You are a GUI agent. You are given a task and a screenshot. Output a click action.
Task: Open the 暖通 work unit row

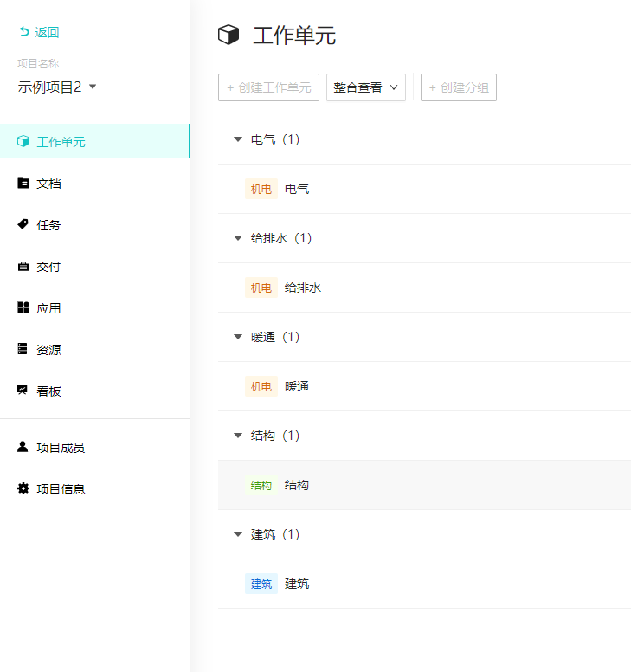(x=424, y=386)
